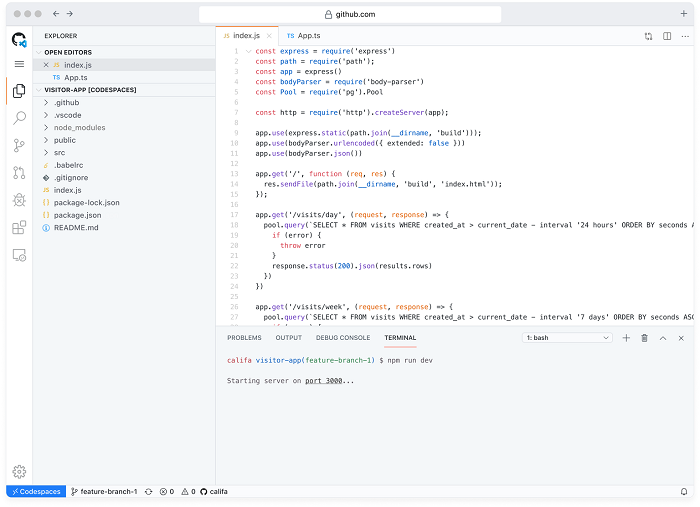Viewport: 700px width, 507px height.
Task: Open editor More Actions ellipsis
Action: click(685, 36)
